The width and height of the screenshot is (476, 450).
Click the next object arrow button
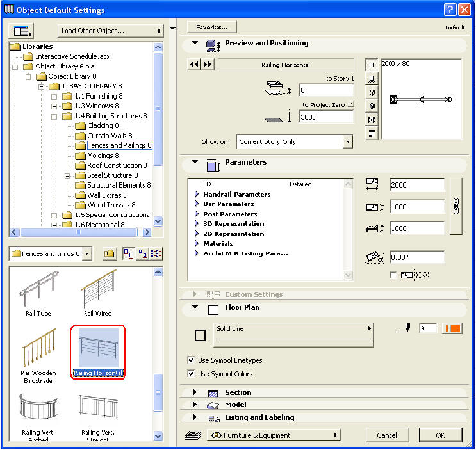pyautogui.click(x=207, y=64)
